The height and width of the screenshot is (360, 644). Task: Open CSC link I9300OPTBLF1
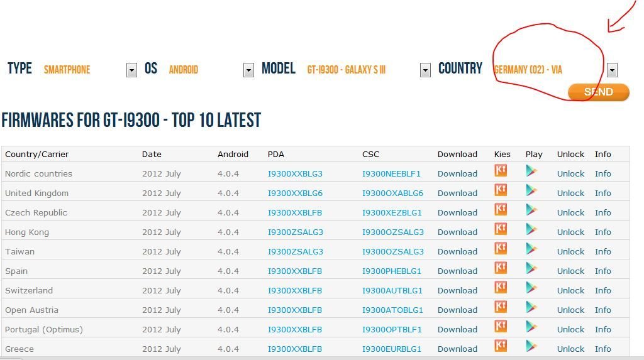coord(392,330)
